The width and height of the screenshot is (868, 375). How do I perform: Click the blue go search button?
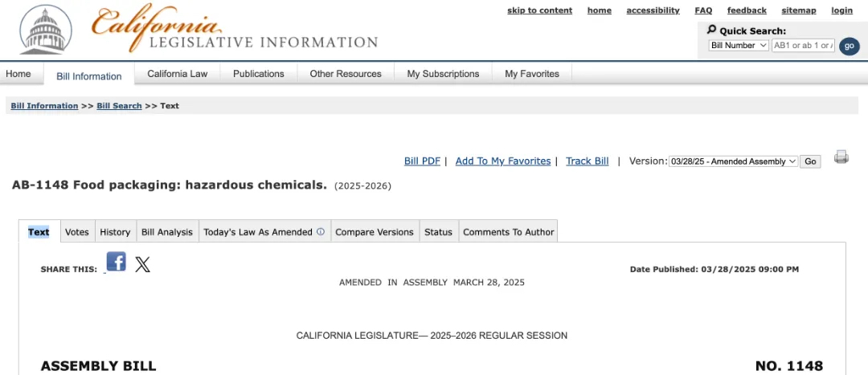coord(850,46)
